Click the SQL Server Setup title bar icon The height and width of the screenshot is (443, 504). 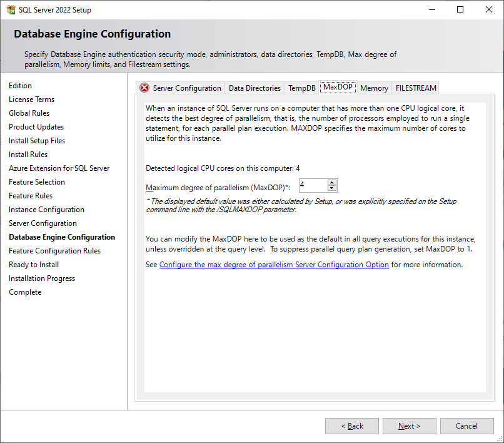click(11, 10)
